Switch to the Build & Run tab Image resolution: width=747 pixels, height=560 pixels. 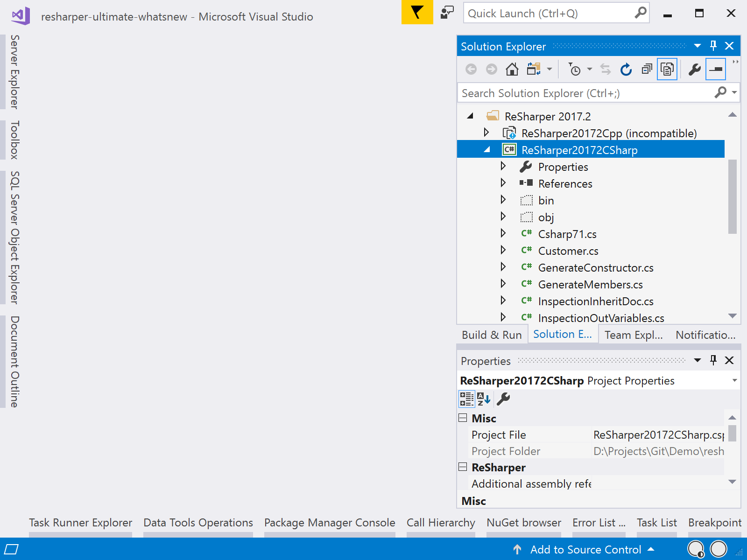click(492, 335)
